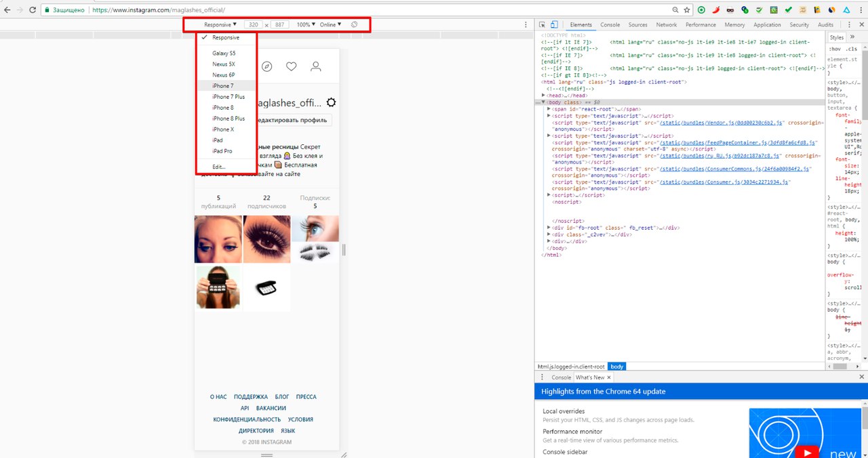Click the browser forward arrow
Screen dimensions: 868x458
pyautogui.click(x=20, y=10)
